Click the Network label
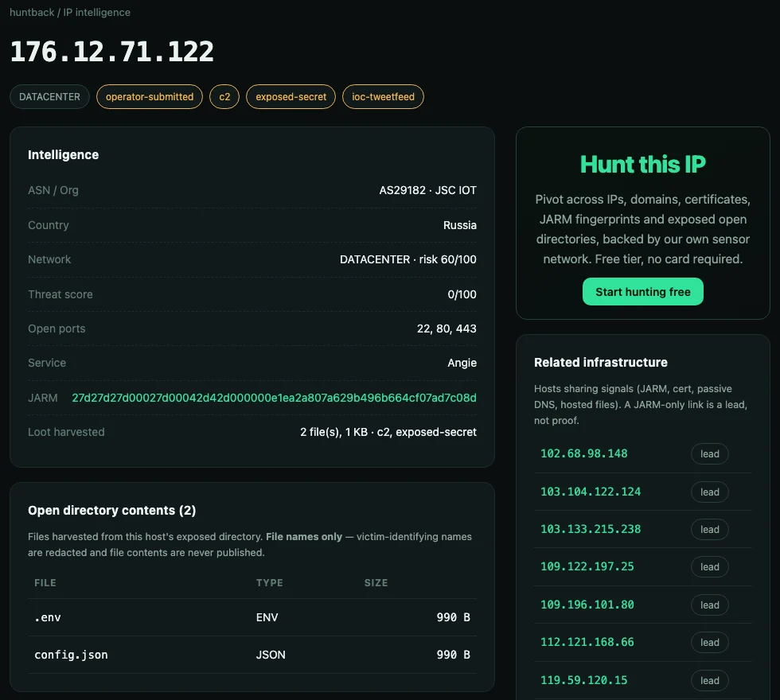Image resolution: width=780 pixels, height=700 pixels. 49,259
